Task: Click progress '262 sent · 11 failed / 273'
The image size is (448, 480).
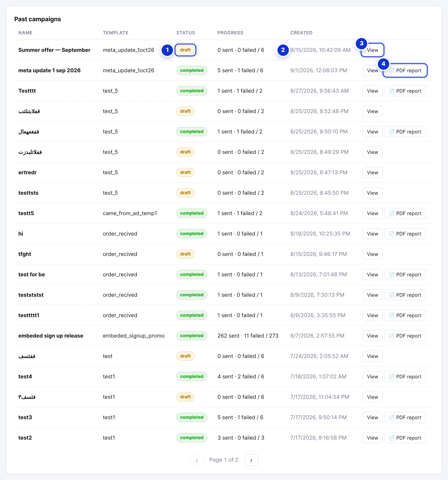Action: tap(248, 336)
